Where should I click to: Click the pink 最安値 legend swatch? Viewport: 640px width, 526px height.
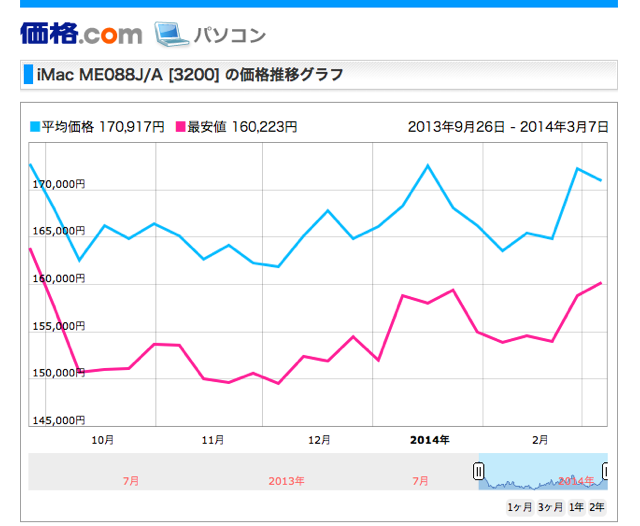(x=180, y=127)
